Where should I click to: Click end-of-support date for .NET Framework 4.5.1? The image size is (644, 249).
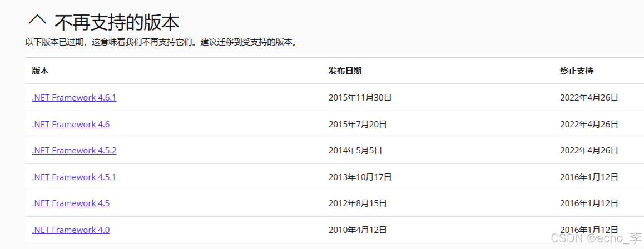click(x=589, y=177)
